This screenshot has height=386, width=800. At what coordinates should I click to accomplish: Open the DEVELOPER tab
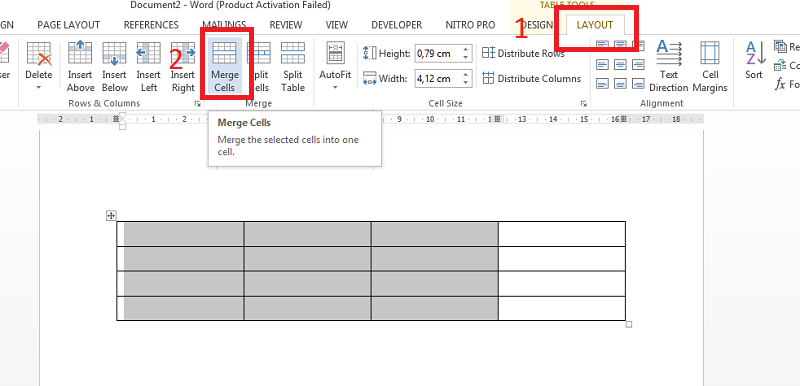(x=396, y=25)
